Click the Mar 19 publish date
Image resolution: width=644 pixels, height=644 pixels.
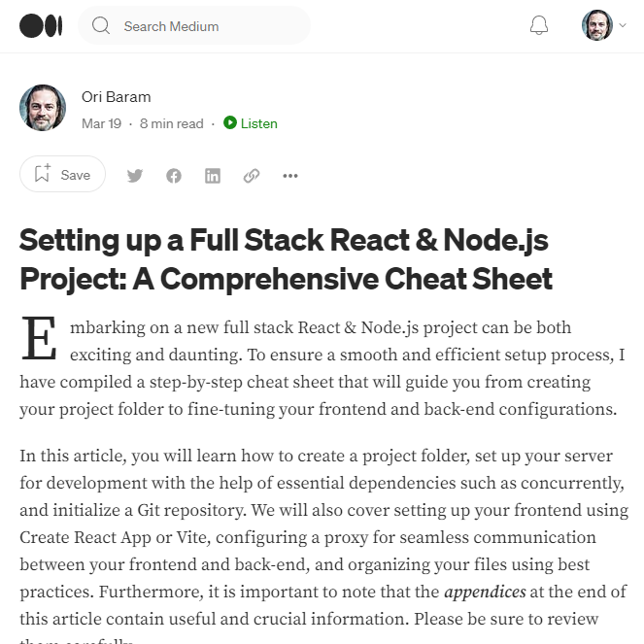click(x=101, y=123)
